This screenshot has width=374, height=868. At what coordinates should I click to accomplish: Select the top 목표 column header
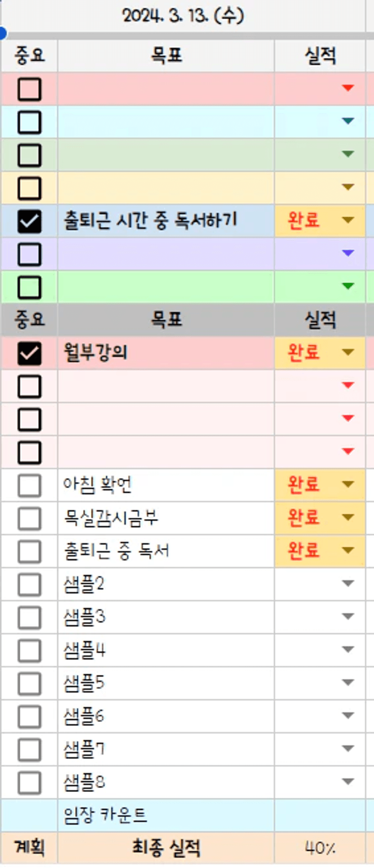[166, 56]
